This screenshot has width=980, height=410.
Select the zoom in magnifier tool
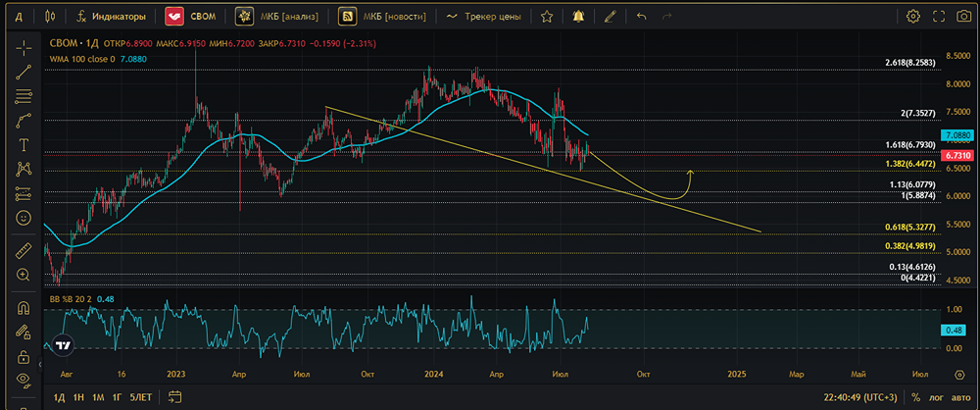[24, 275]
